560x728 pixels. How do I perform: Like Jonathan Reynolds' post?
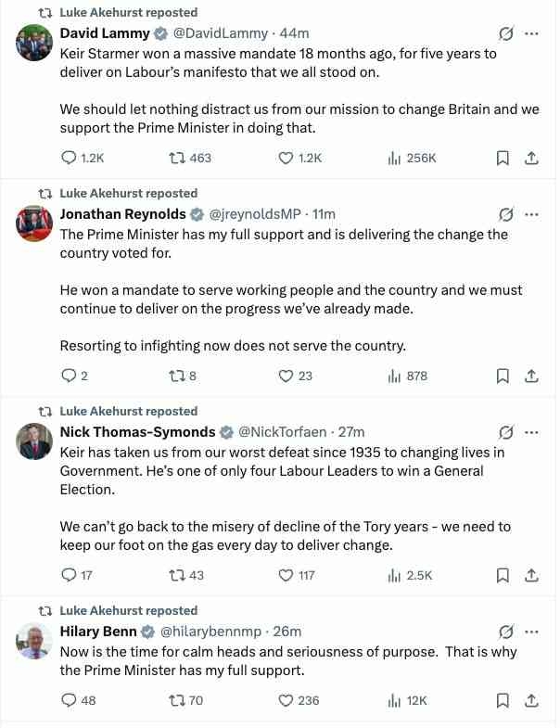(x=286, y=376)
